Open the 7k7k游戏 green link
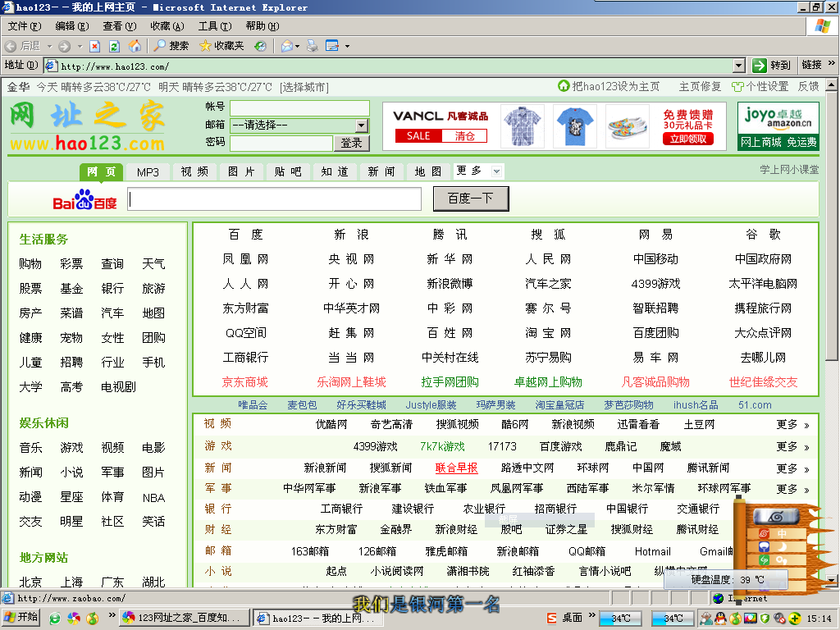 pos(442,446)
